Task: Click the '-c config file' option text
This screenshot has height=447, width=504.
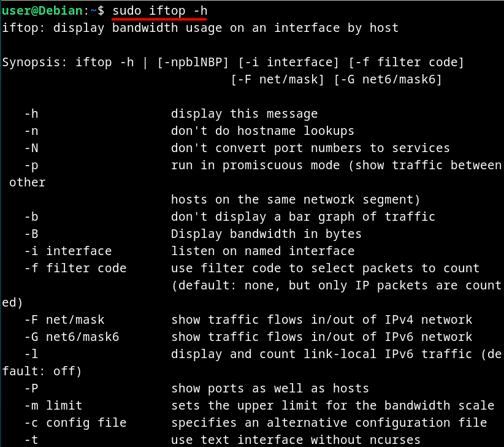Action: 75,423
